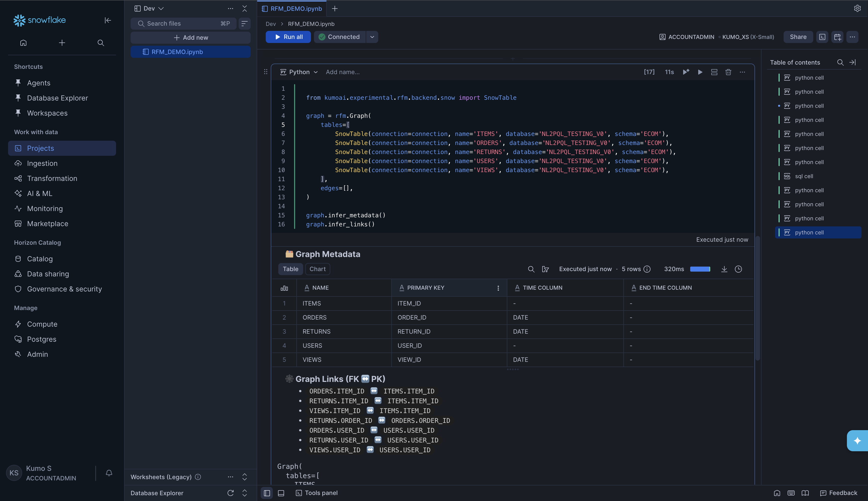Open a new notebook tab

click(x=334, y=9)
